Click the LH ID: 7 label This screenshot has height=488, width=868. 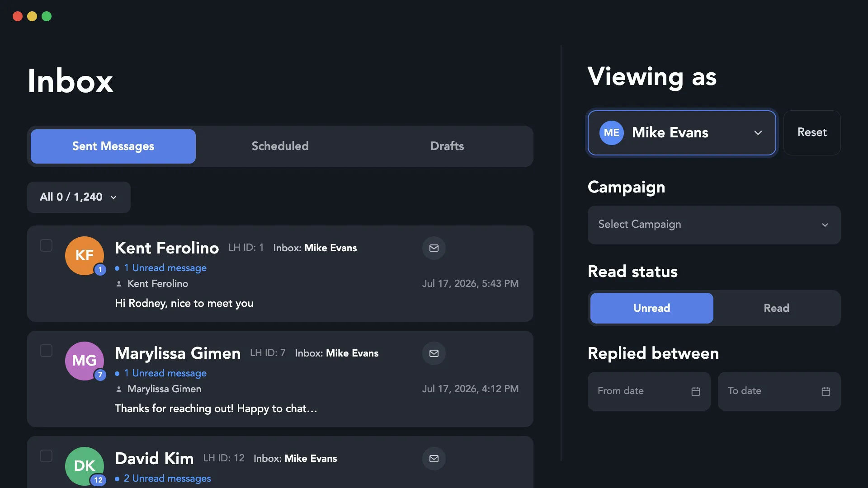coord(268,353)
